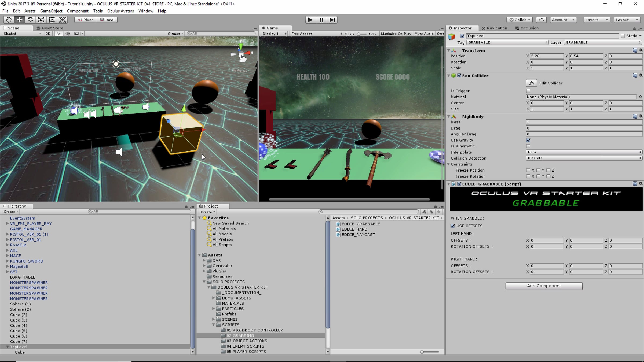Expand the AXE object in Hierarchy

click(x=8, y=250)
